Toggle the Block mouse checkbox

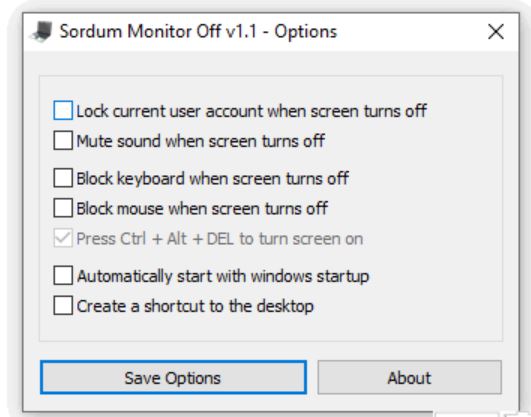pos(63,208)
